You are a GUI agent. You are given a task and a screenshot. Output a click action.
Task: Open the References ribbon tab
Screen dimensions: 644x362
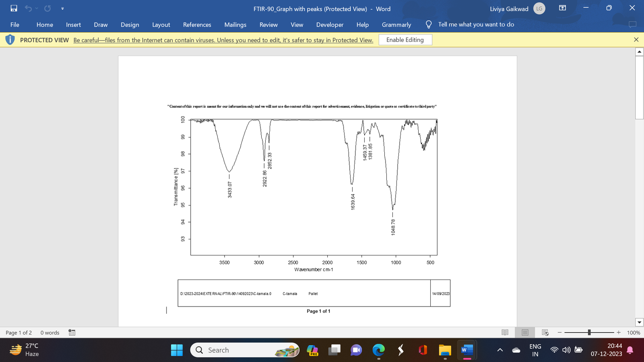(197, 25)
